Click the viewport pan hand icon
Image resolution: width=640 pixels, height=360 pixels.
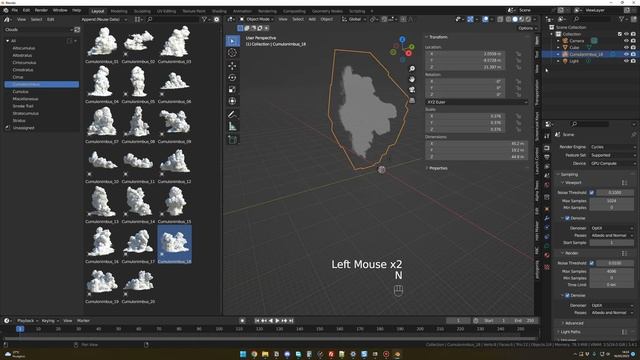coord(412,79)
